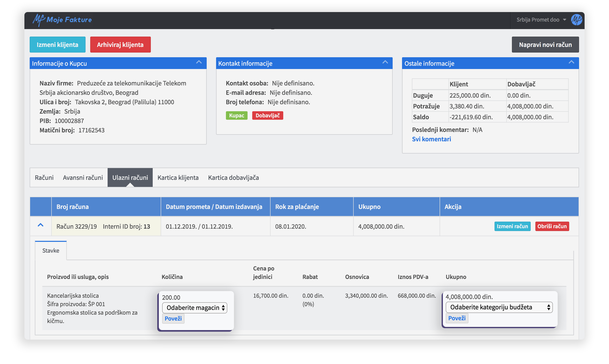The image size is (609, 364).
Task: Collapse the Ostale informacije panel
Action: tap(571, 62)
